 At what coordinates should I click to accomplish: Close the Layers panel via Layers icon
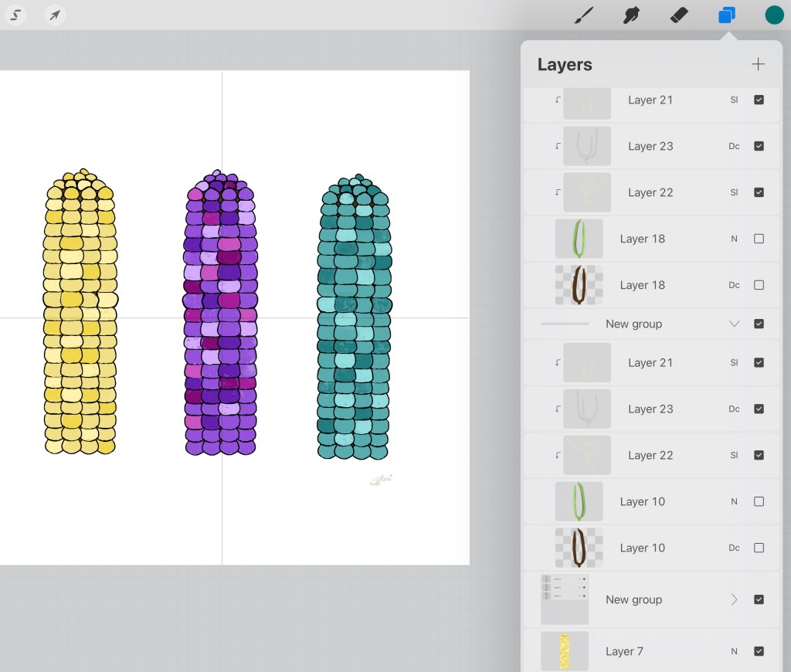727,15
